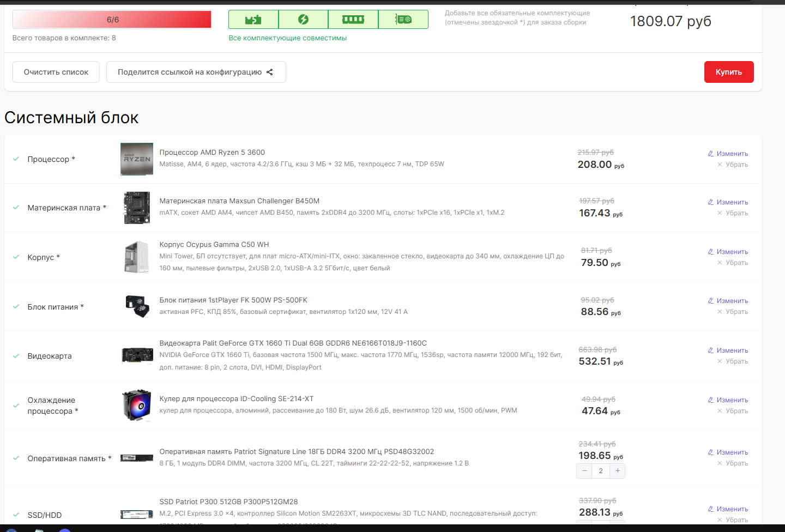Open the Материнская плата Maxsun Challenger B450M title
Screen dimensions: 785x532
239,201
